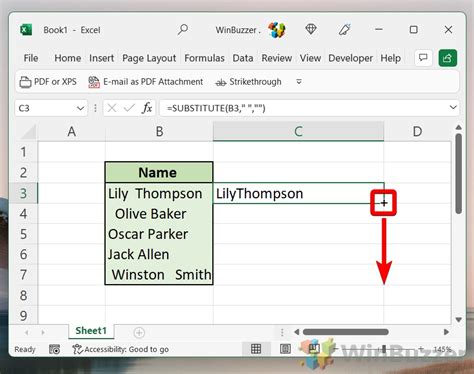Select cell C3 showing LilyThompson
Screen dimensions: 474x374
[x=298, y=193]
